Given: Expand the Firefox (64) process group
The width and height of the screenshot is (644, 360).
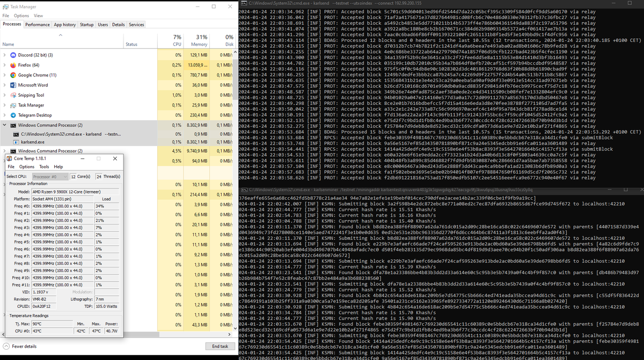Looking at the screenshot, I should pos(5,65).
